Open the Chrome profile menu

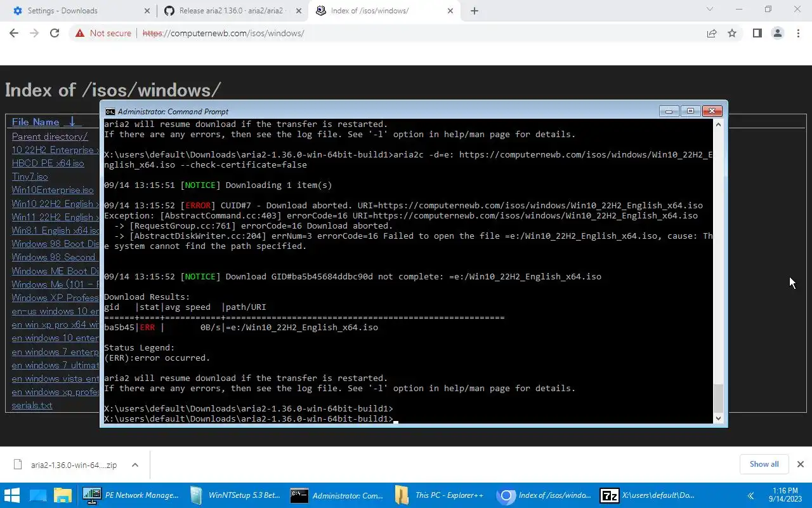click(x=777, y=33)
